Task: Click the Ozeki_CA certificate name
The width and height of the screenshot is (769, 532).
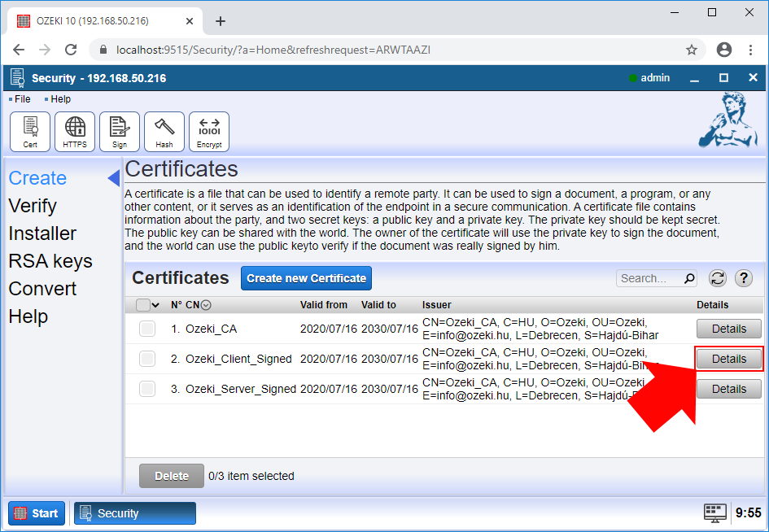Action: pos(211,329)
